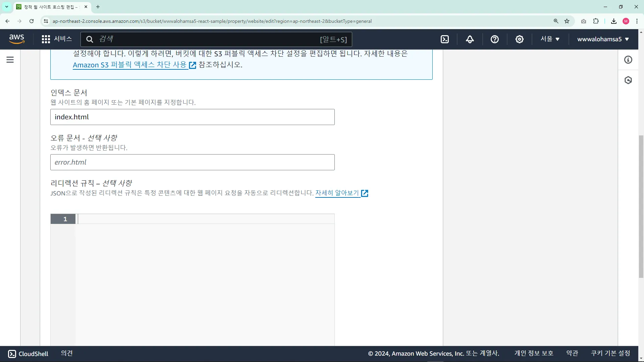Open the hexagon assistant icon on right sidebar
This screenshot has width=644, height=362.
coord(628,80)
